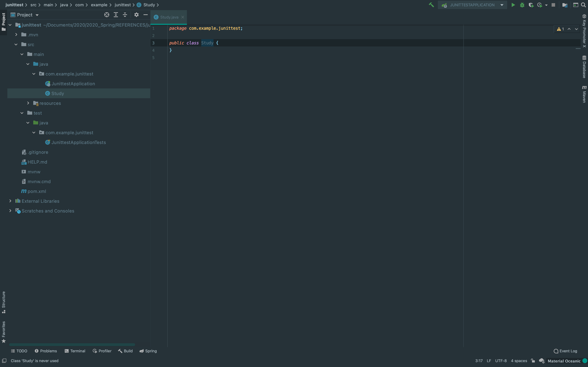588x367 pixels.
Task: Open Project panel settings gear
Action: 136,15
